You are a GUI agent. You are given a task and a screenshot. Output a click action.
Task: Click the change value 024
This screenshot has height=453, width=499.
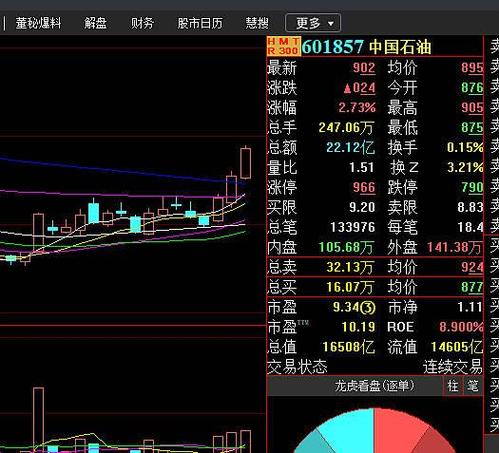point(359,88)
